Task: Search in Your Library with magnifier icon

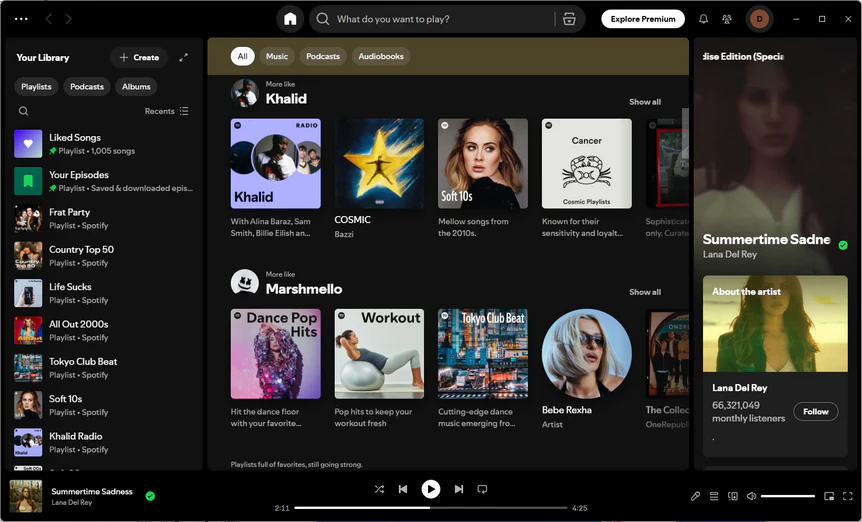Action: tap(24, 111)
